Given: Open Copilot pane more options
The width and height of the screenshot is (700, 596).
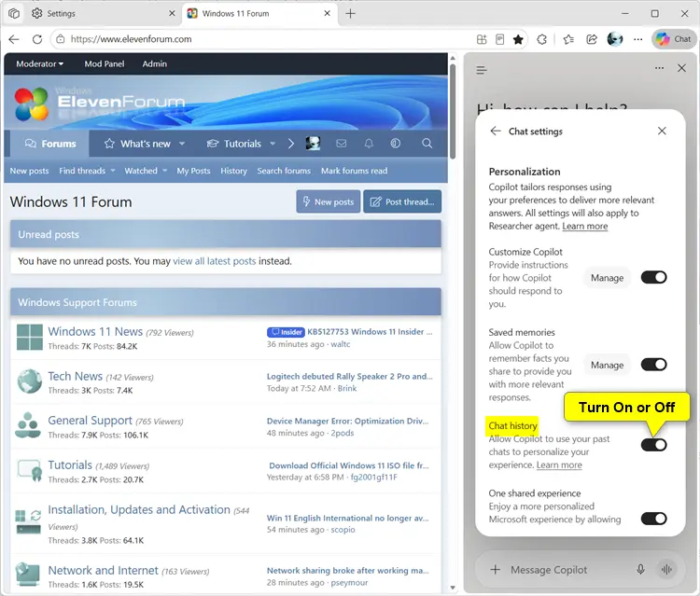Looking at the screenshot, I should (x=659, y=68).
